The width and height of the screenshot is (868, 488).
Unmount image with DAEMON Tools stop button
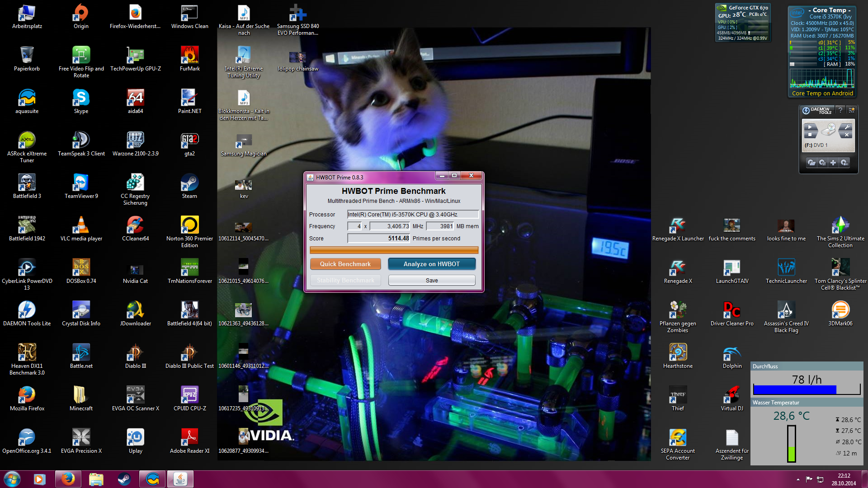pos(810,135)
